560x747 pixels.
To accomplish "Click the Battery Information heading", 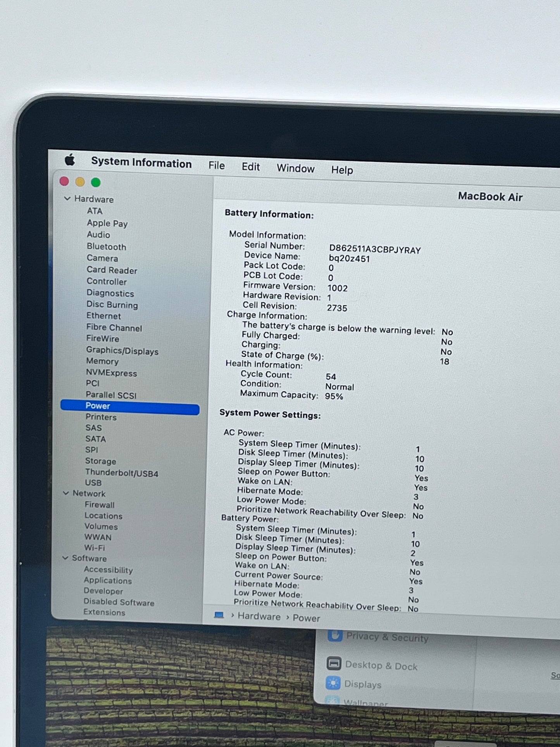I will point(269,214).
